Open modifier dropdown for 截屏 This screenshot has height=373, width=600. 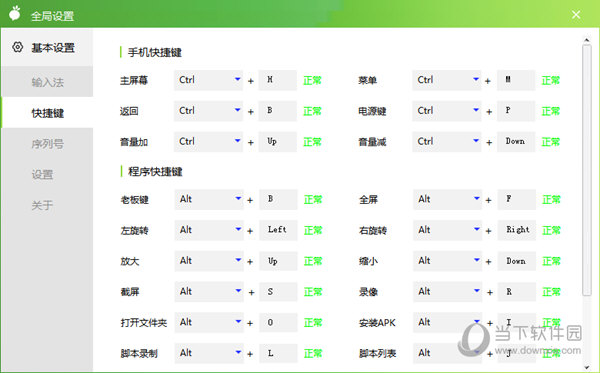209,292
